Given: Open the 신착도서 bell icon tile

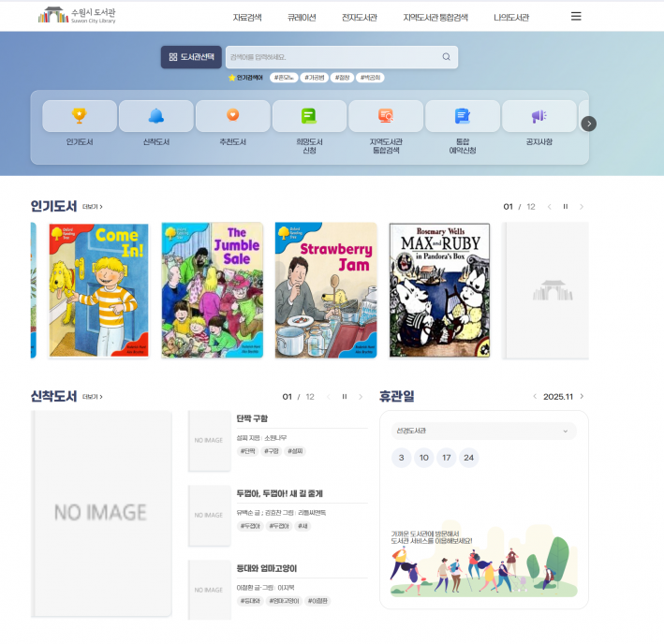Looking at the screenshot, I should pyautogui.click(x=156, y=116).
